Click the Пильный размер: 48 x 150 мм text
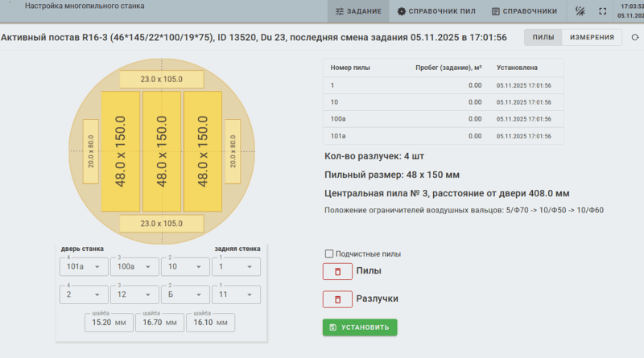Screen dimensions: 644x358 [392, 175]
